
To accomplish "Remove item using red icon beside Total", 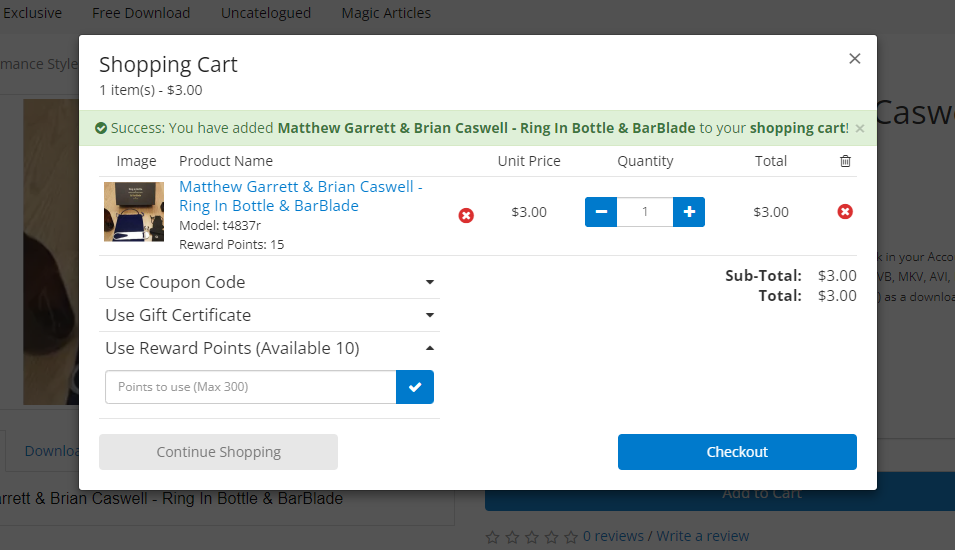I will (x=845, y=211).
